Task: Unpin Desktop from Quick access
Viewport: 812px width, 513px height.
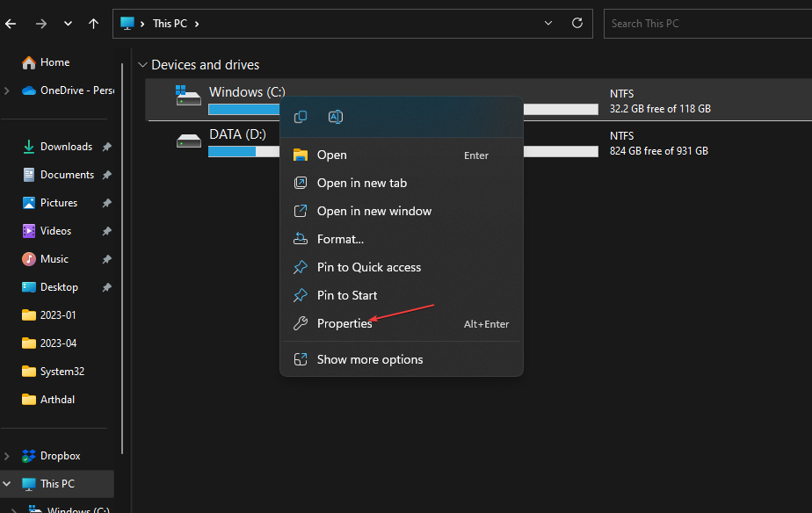Action: coord(105,286)
